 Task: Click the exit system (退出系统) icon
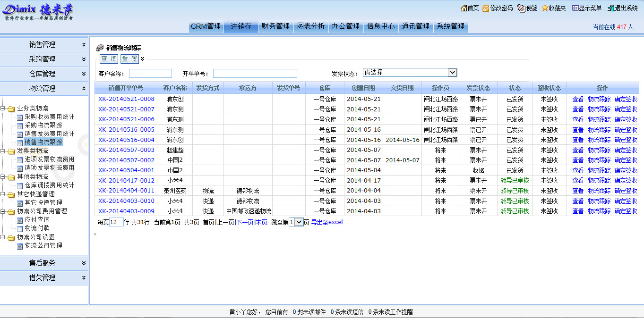coord(610,8)
